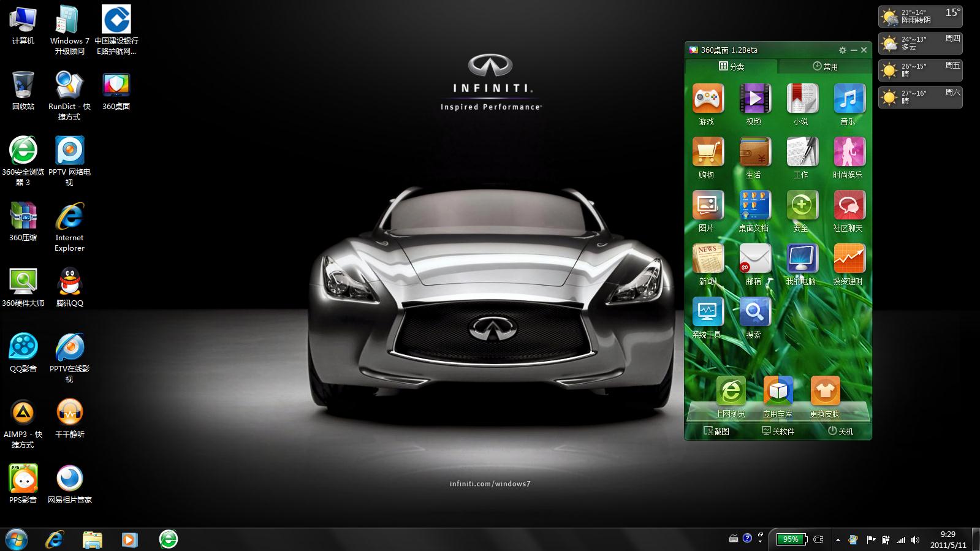Open Windows Media Player taskbar icon
The width and height of the screenshot is (980, 551).
[x=129, y=539]
